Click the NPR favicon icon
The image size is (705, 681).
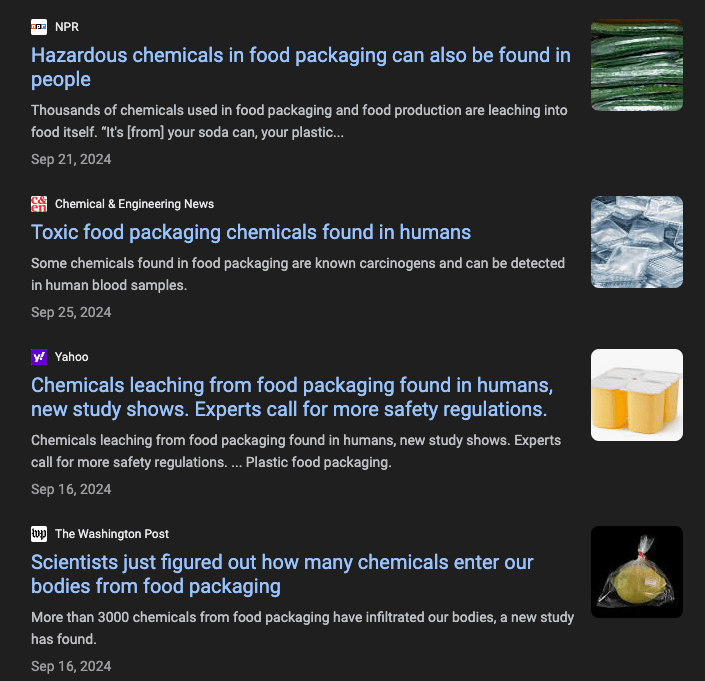tap(39, 27)
